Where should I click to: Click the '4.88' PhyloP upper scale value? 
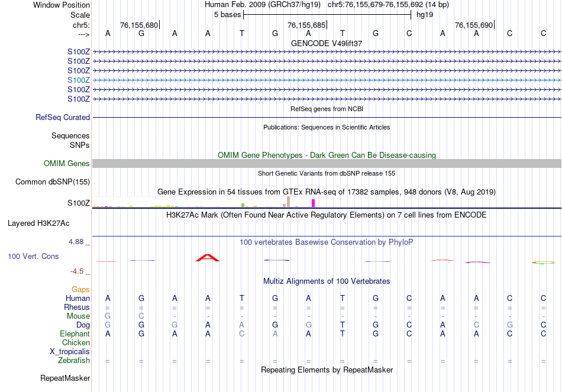[76, 242]
